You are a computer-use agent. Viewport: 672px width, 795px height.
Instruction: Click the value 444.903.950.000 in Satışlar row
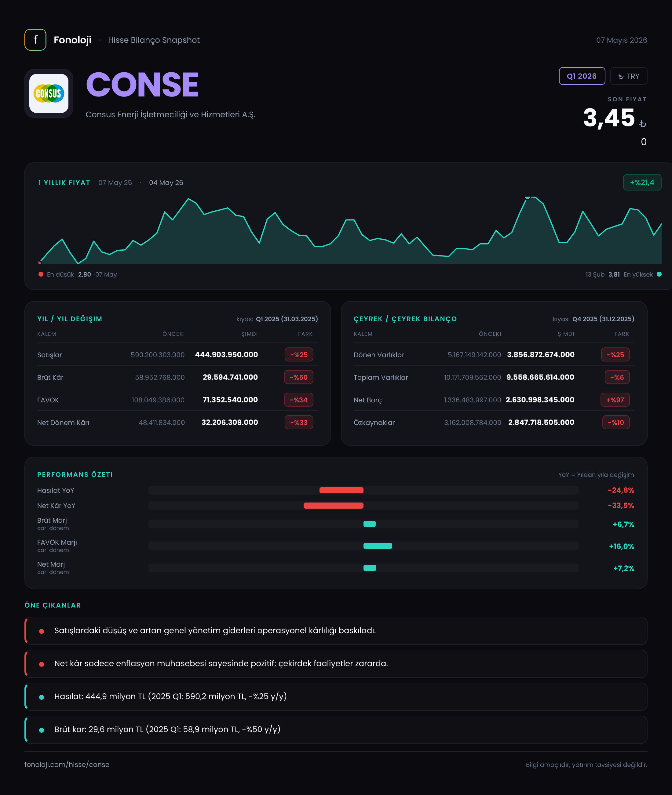tap(226, 354)
